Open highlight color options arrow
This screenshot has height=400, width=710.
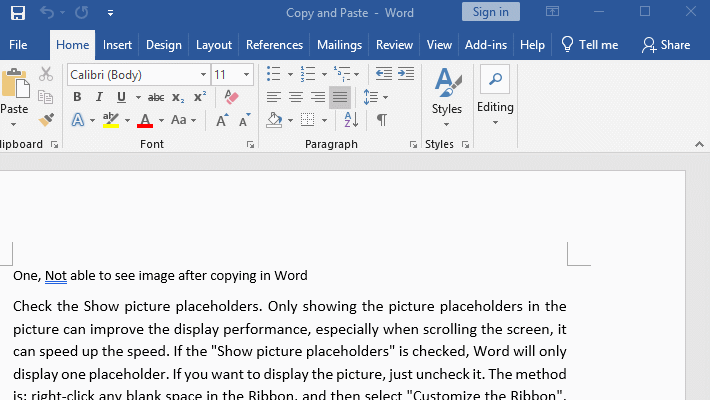[x=127, y=120]
